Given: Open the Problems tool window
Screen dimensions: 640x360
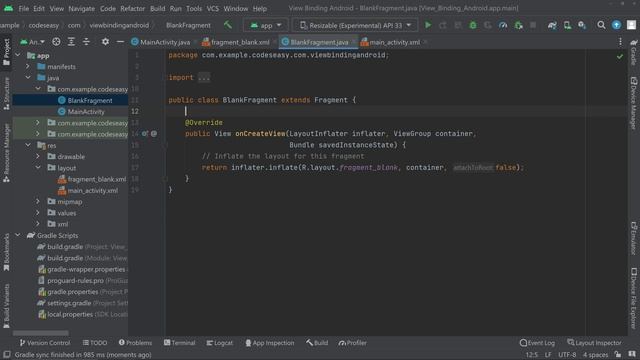Looking at the screenshot, I should [x=135, y=343].
